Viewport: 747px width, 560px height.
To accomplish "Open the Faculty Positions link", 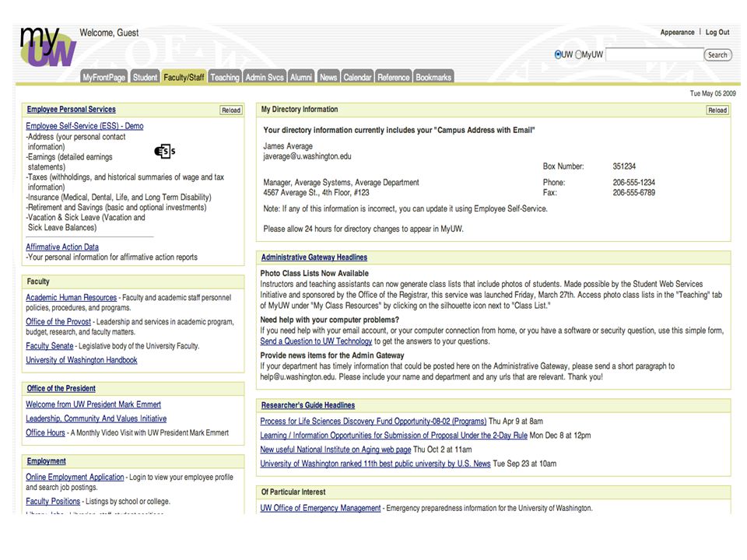I will [53, 501].
